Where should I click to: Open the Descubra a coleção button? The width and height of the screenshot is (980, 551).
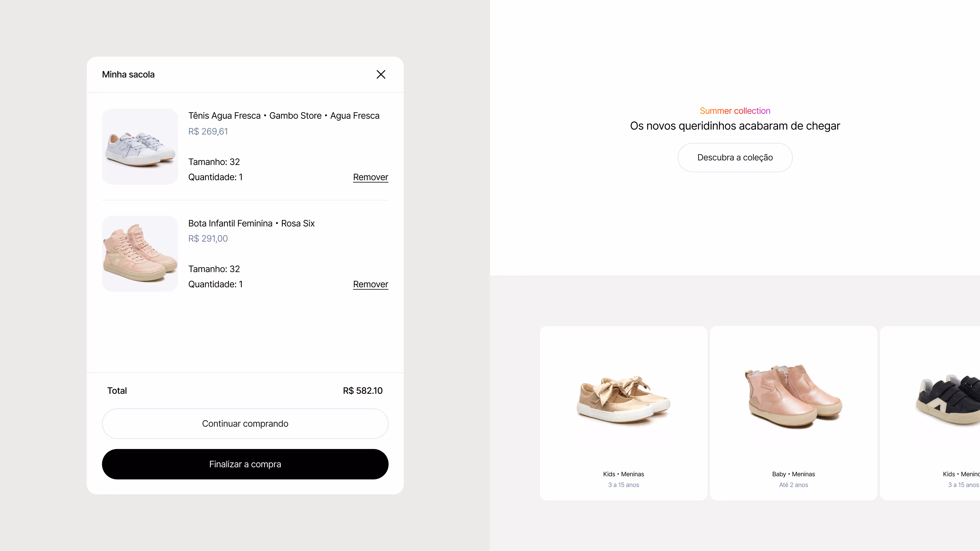tap(735, 157)
